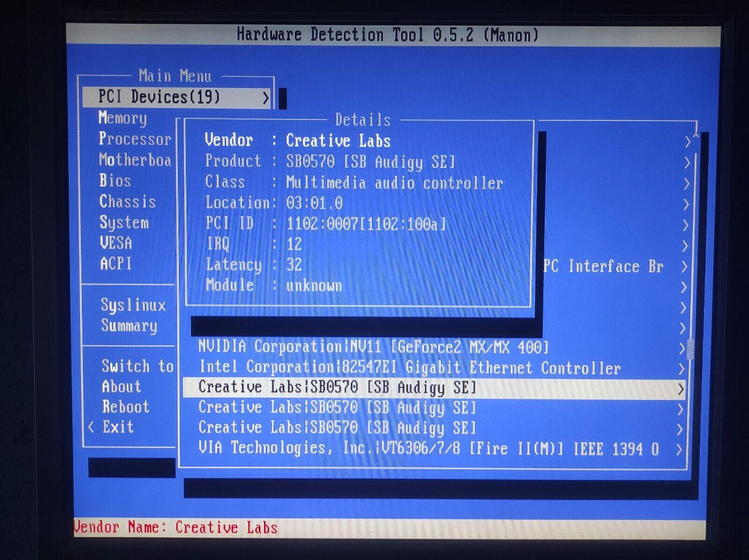Select PCI Devices(19) in Main Menu
This screenshot has width=749, height=560.
(159, 97)
